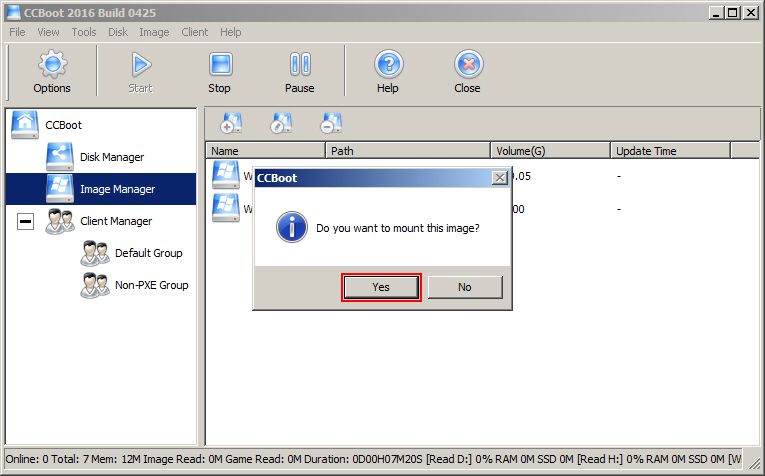Screen dimensions: 765x476
Task: Sort by the Volume(G) column header
Action: [550, 151]
